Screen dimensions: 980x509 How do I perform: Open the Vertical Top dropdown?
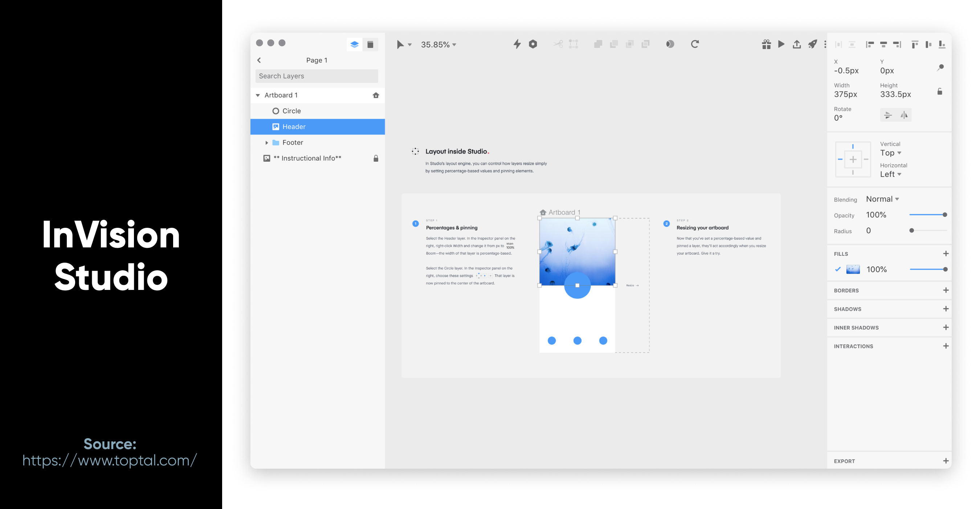tap(890, 153)
